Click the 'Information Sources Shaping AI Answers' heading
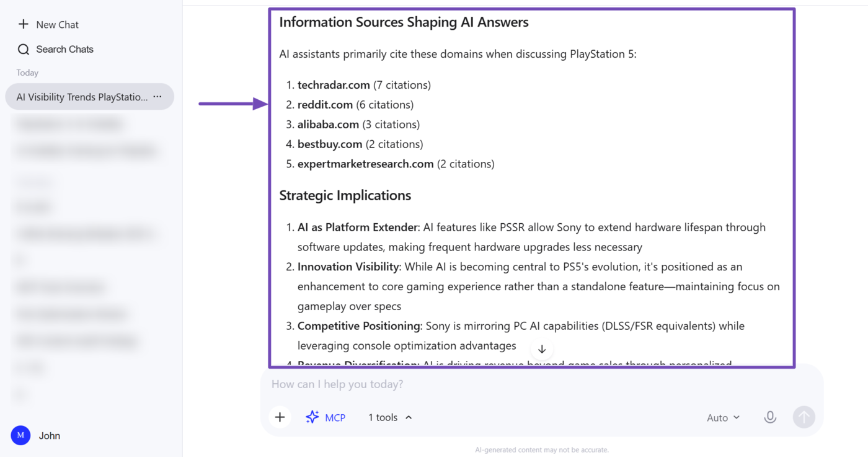Image resolution: width=868 pixels, height=457 pixels. tap(404, 22)
